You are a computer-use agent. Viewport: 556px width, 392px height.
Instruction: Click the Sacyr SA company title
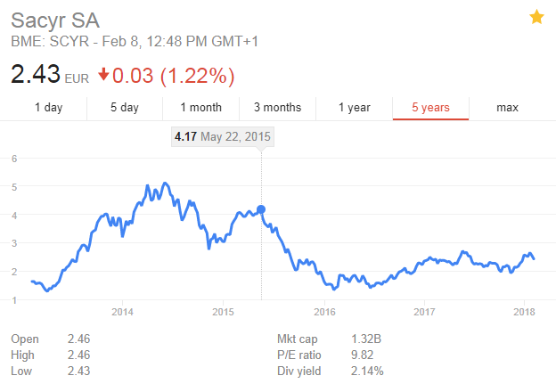tap(55, 20)
